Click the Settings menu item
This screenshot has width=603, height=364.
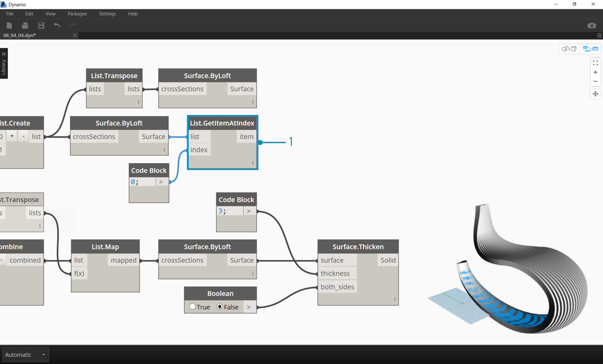click(107, 13)
